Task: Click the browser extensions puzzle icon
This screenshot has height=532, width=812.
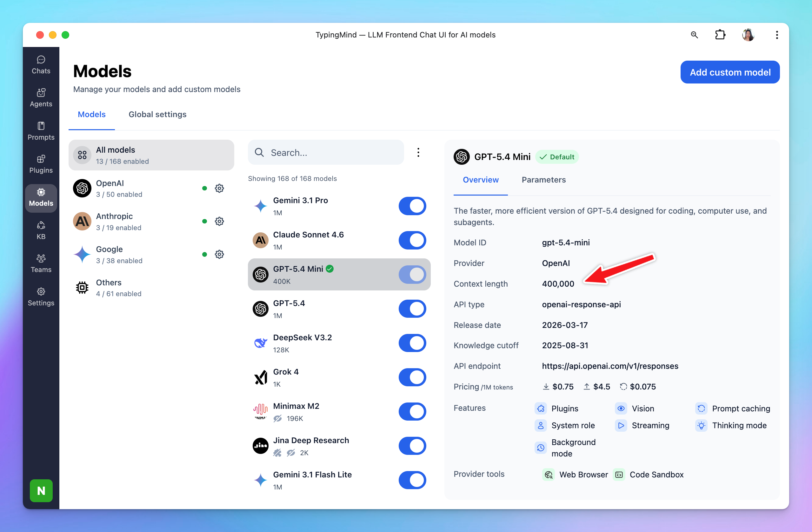Action: (x=720, y=35)
